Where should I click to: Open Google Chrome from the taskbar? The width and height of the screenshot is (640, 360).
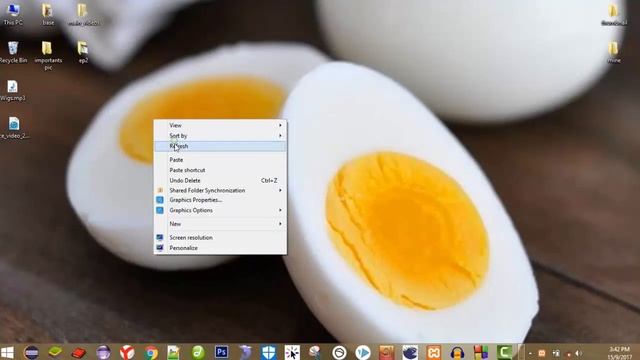pos(151,352)
